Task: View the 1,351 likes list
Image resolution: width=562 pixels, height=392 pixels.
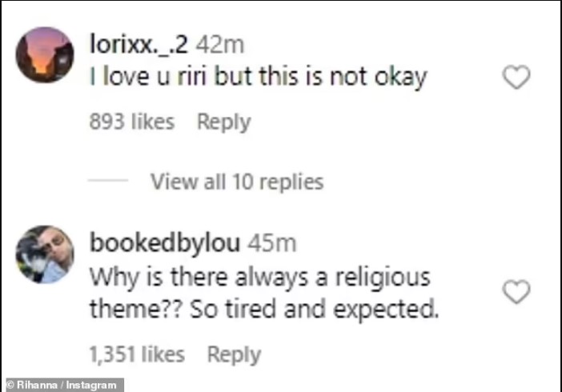Action: click(x=137, y=354)
